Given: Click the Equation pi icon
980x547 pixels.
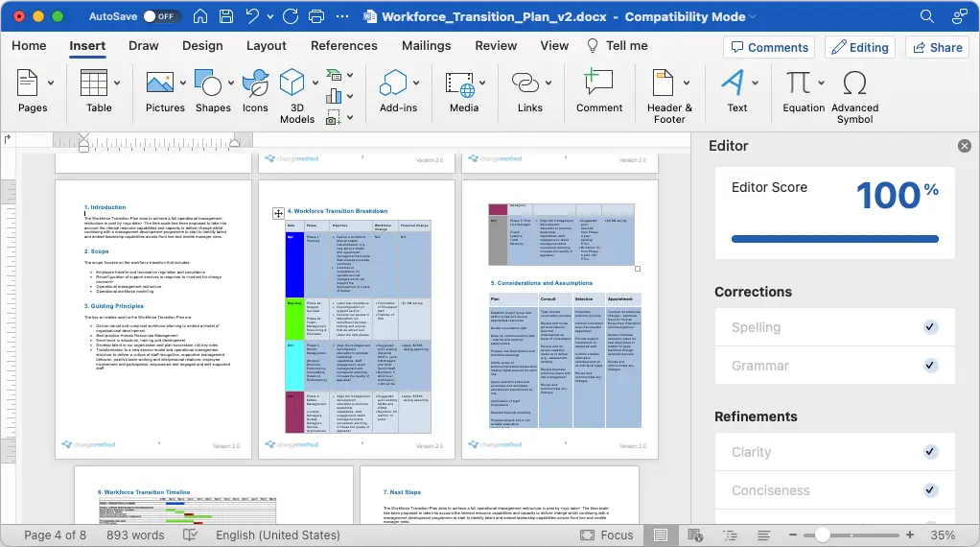Looking at the screenshot, I should click(x=798, y=83).
